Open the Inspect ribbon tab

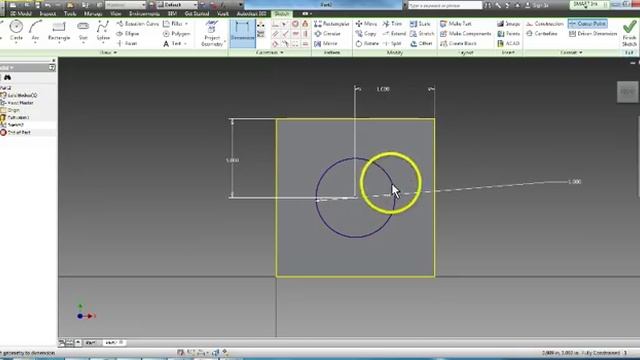[47, 13]
